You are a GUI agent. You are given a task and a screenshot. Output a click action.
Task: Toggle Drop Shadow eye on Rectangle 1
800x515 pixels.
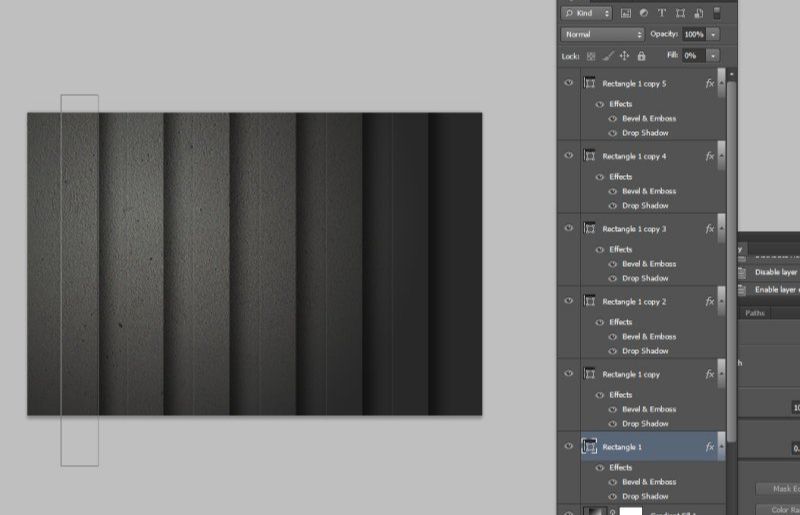(x=613, y=497)
